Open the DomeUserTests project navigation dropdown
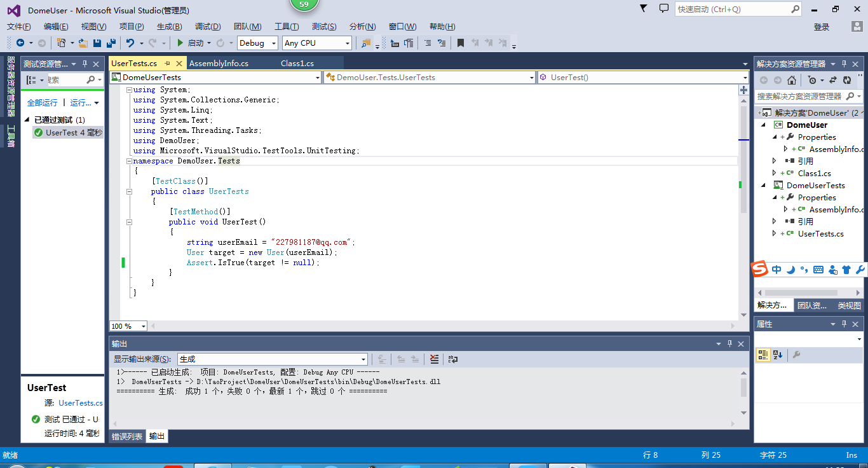 coord(215,77)
